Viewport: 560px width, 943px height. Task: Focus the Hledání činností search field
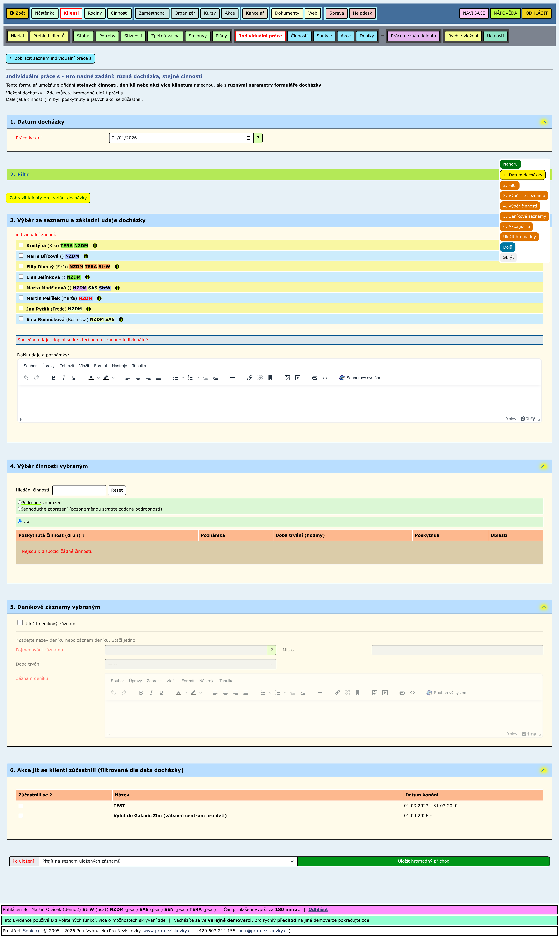click(79, 490)
